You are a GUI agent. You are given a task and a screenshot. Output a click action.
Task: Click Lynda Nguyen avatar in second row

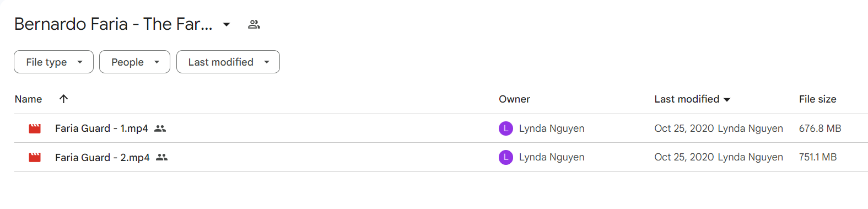tap(506, 157)
